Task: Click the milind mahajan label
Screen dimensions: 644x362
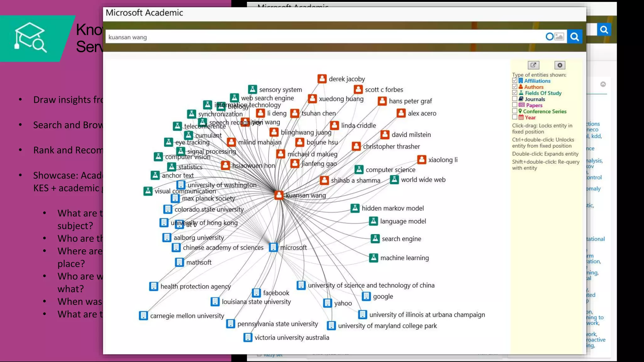Action: click(x=260, y=142)
